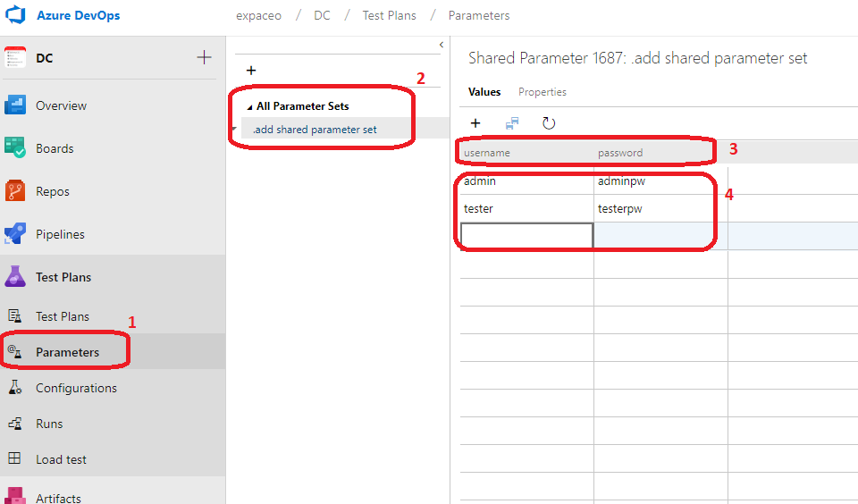The width and height of the screenshot is (858, 504).
Task: Open Test Plans hub heading
Action: point(63,277)
